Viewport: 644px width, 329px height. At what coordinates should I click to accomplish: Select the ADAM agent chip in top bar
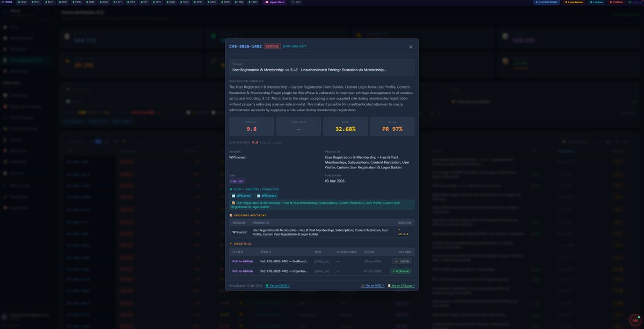104,2
